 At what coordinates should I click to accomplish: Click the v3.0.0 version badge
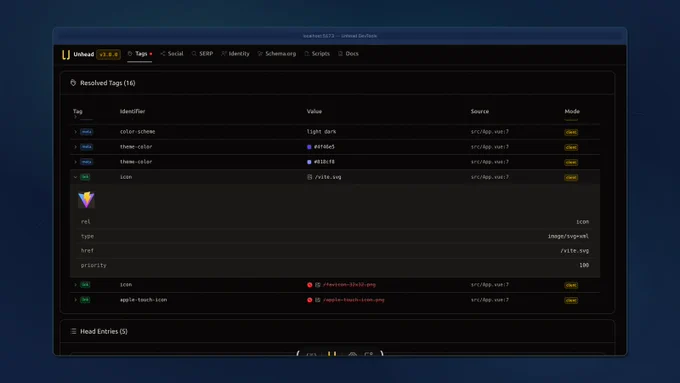(108, 54)
